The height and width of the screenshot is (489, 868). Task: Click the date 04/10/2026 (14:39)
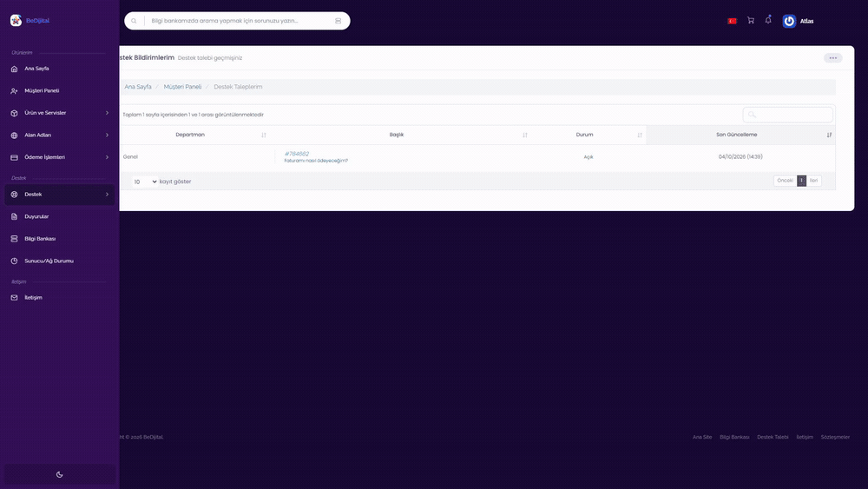tap(740, 156)
